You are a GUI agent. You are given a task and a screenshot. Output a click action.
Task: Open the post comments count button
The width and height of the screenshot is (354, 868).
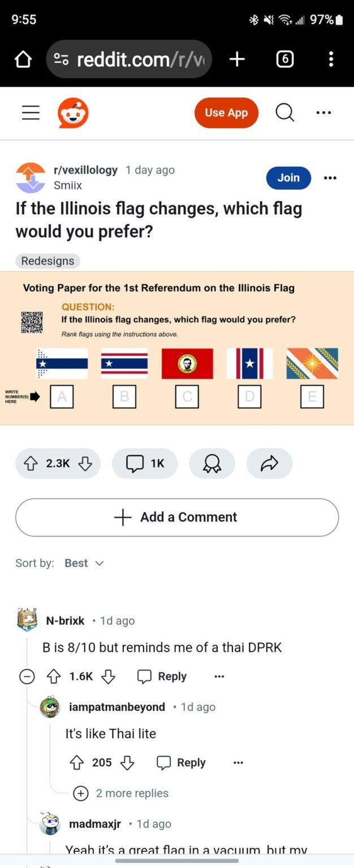click(x=145, y=464)
